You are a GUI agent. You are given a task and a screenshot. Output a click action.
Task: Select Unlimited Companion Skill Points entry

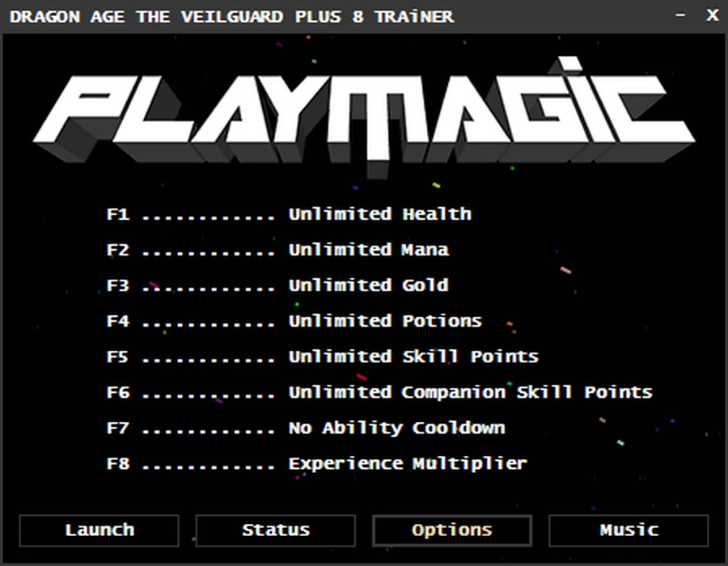click(379, 392)
